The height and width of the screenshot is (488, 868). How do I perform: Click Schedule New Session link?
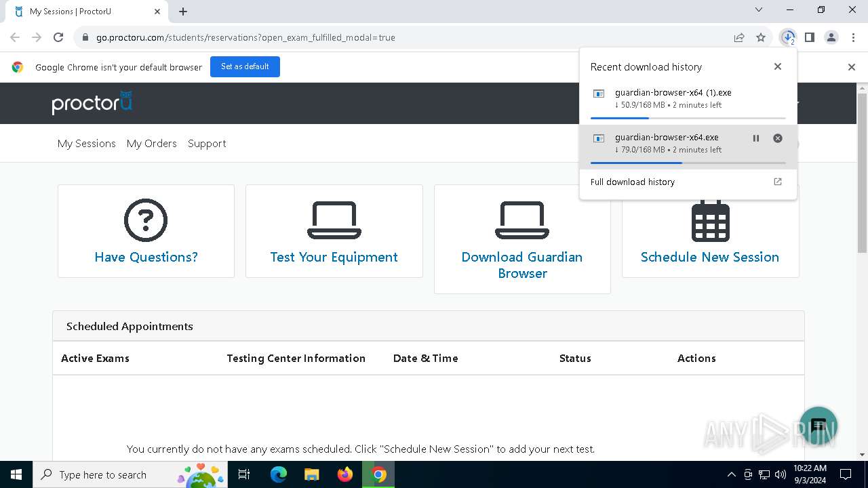click(710, 257)
